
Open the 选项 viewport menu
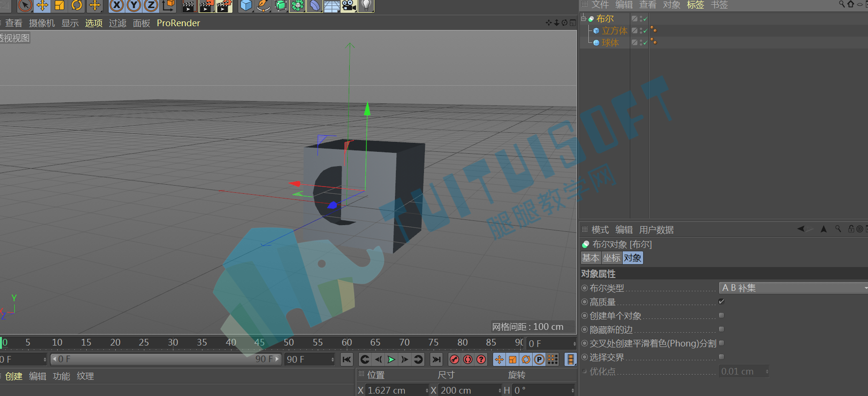[x=94, y=23]
